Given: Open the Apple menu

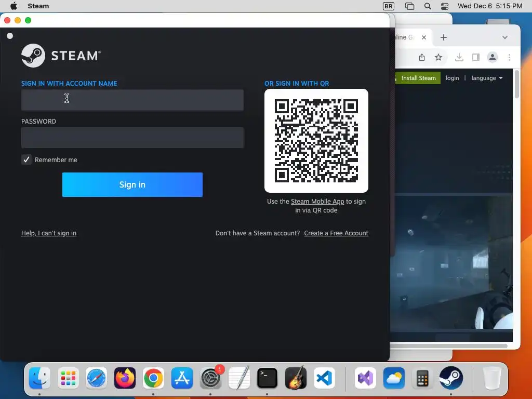Looking at the screenshot, I should 14,6.
